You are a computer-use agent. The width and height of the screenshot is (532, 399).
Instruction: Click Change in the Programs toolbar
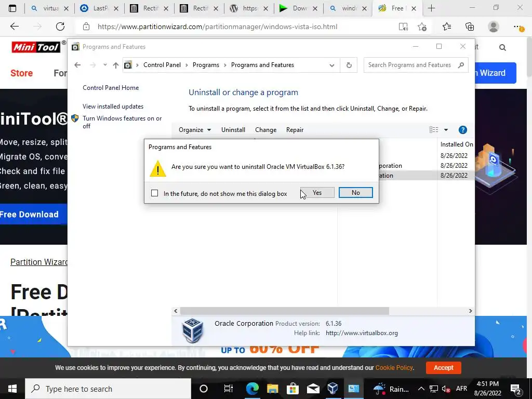(265, 130)
